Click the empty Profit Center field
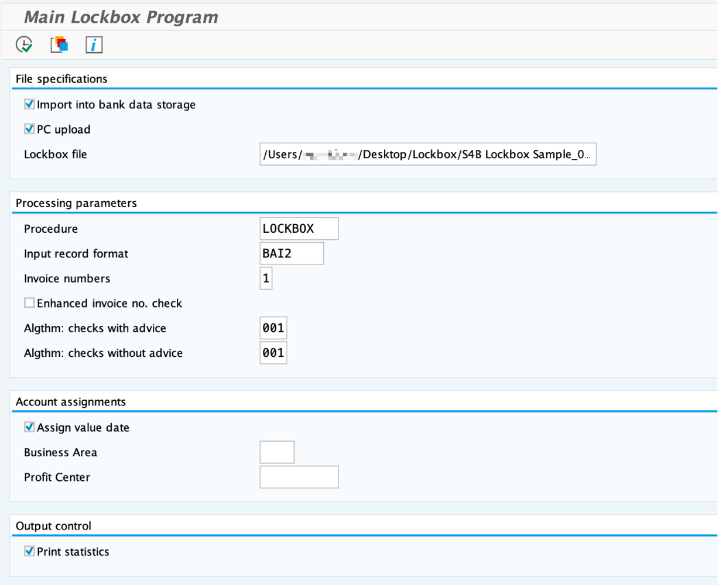The height and width of the screenshot is (588, 719). point(299,477)
